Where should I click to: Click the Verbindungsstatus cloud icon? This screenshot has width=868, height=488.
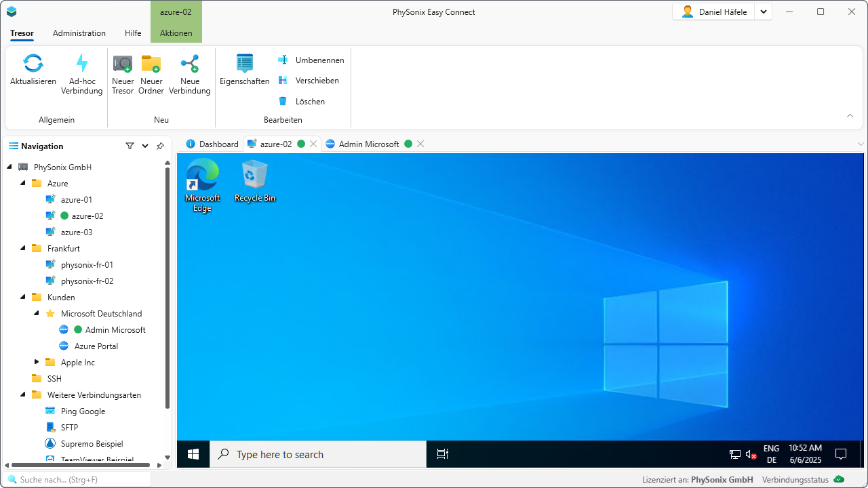pyautogui.click(x=840, y=480)
